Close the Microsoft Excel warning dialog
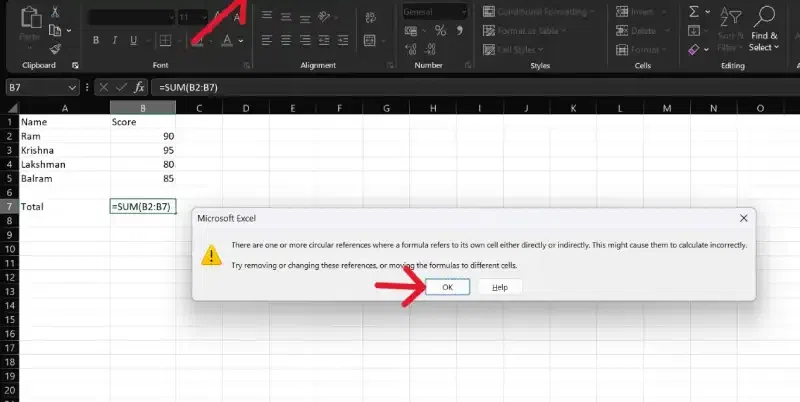 [743, 218]
